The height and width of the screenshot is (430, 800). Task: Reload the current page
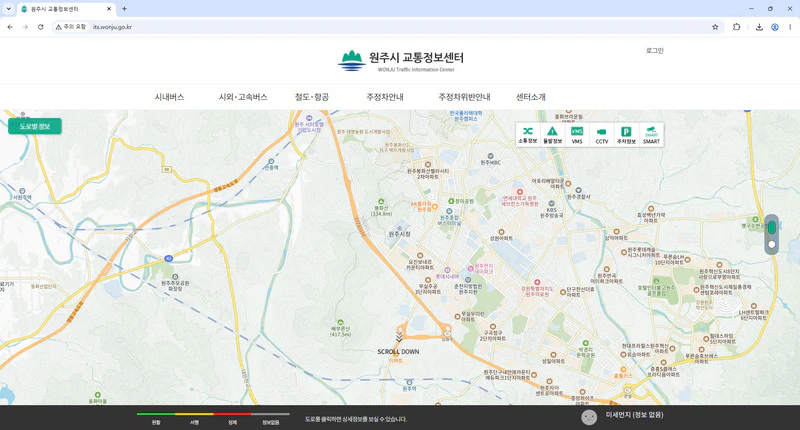tap(41, 27)
